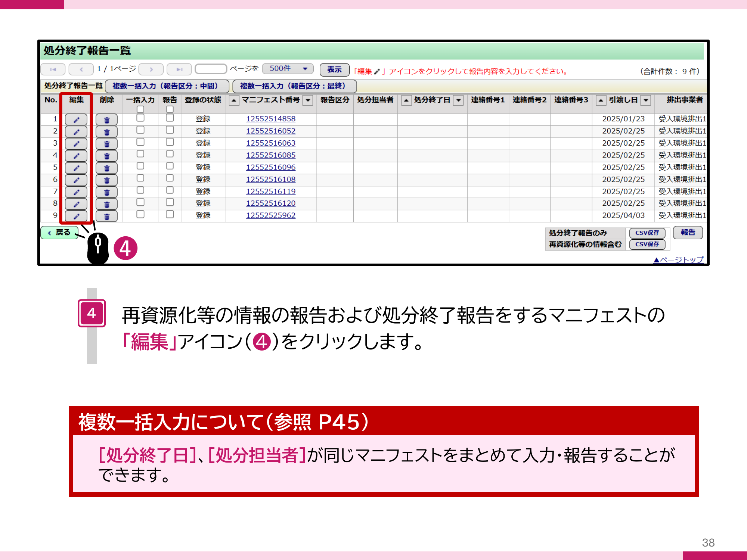Screen dimensions: 747x560
Task: Select 複数一括入力（報告区分：中間） tab
Action: point(167,86)
